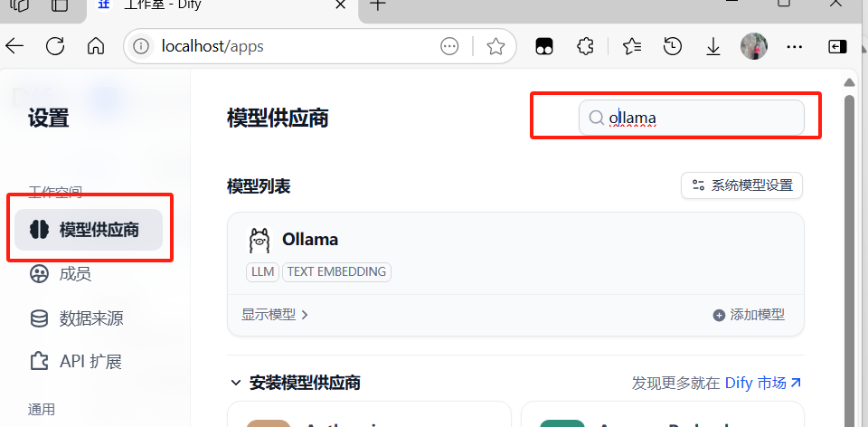868x427 pixels.
Task: Open the tab actions icon beside the Dify tab
Action: [x=60, y=5]
